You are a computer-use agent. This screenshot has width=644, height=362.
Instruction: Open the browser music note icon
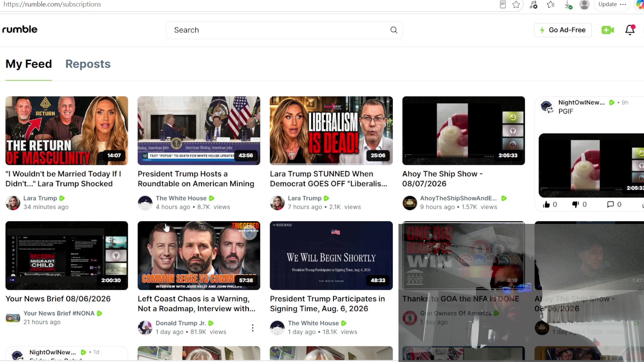pos(533,5)
